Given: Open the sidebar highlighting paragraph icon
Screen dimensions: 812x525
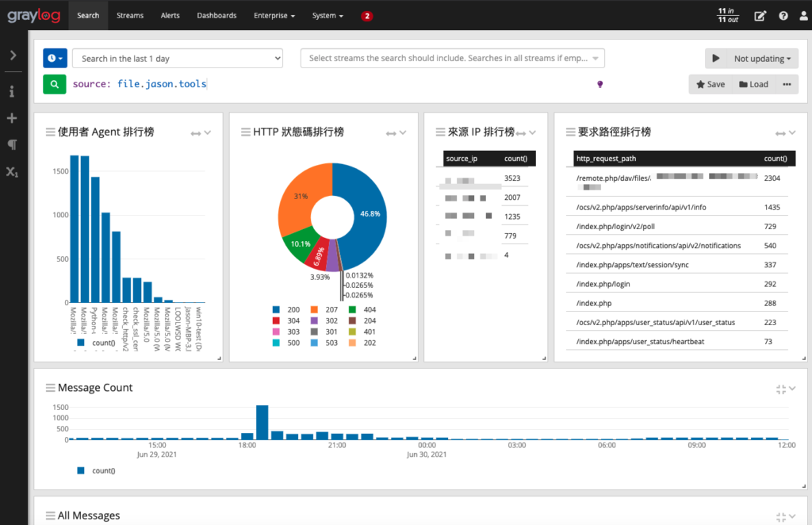Looking at the screenshot, I should coord(12,144).
